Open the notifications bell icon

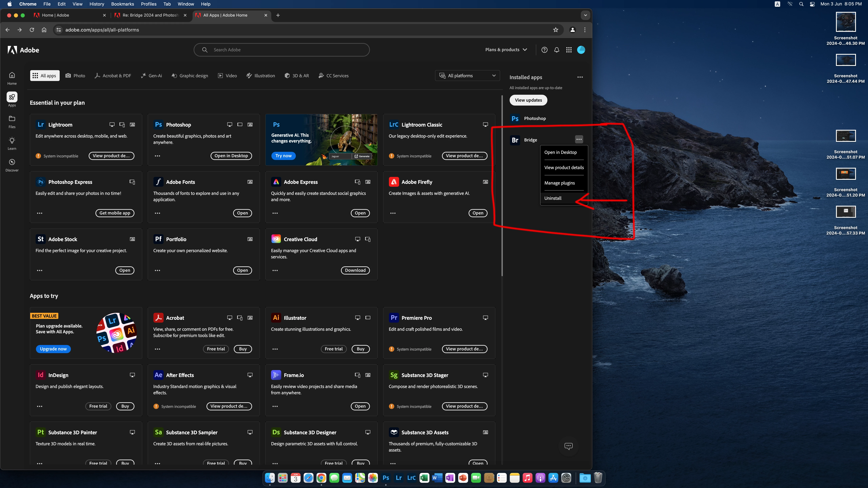[557, 50]
